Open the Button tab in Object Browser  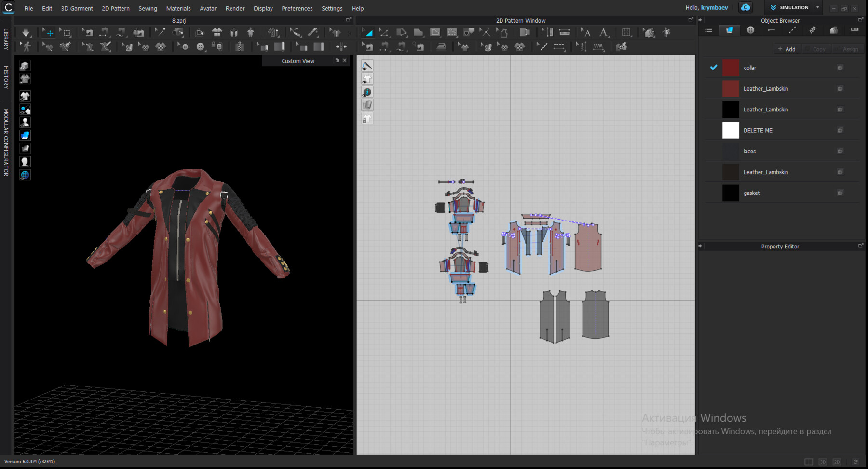click(750, 30)
